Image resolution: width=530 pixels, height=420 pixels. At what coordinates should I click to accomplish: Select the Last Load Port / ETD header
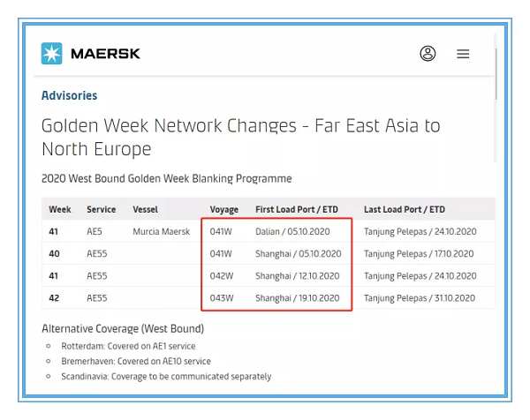click(405, 209)
